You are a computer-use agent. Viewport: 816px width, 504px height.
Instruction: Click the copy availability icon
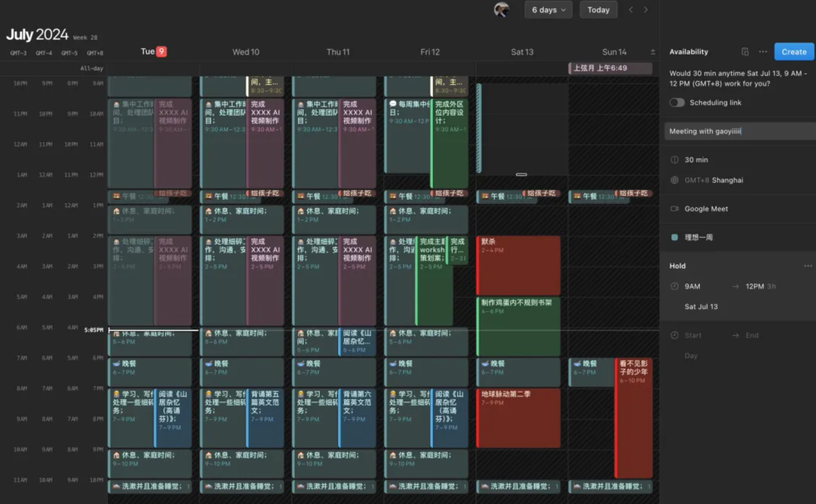coord(745,52)
